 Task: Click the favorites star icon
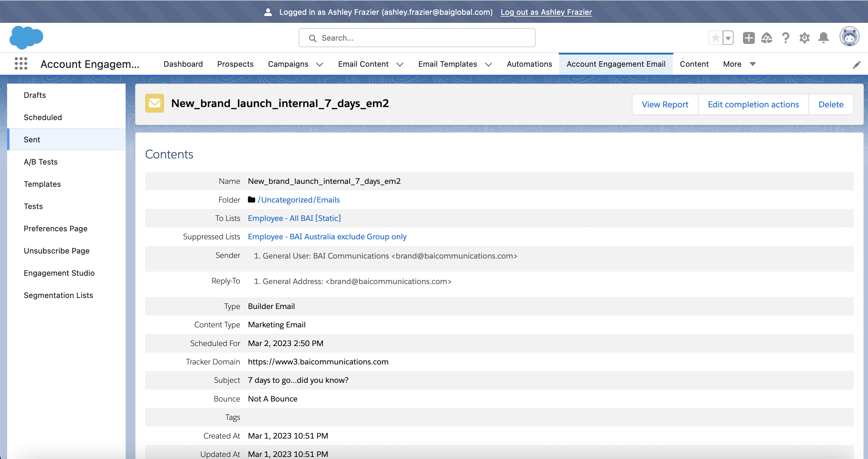(716, 38)
